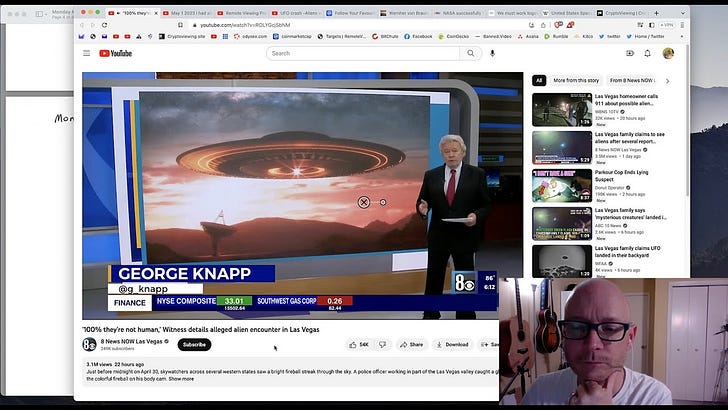Image resolution: width=728 pixels, height=410 pixels.
Task: Reload the page in the browser
Action: (x=104, y=25)
